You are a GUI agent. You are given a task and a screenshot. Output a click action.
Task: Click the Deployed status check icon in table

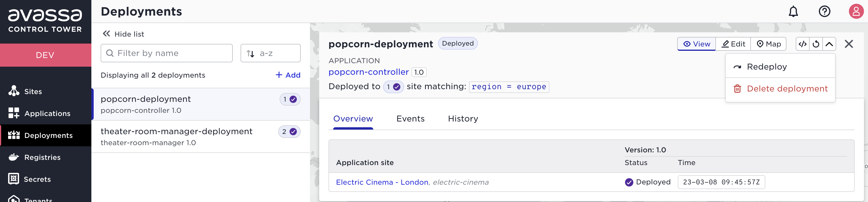(x=629, y=182)
